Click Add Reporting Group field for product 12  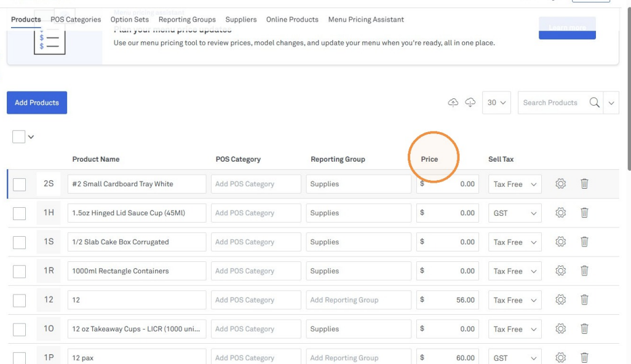(359, 299)
